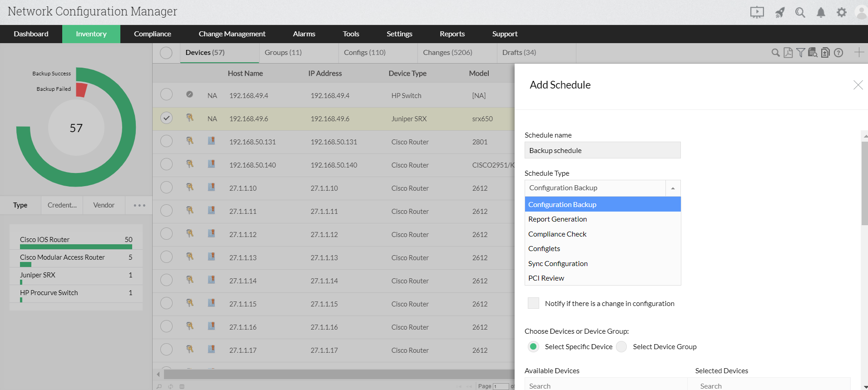The image size is (868, 390).
Task: Click the presentation screen play icon
Action: tap(757, 12)
